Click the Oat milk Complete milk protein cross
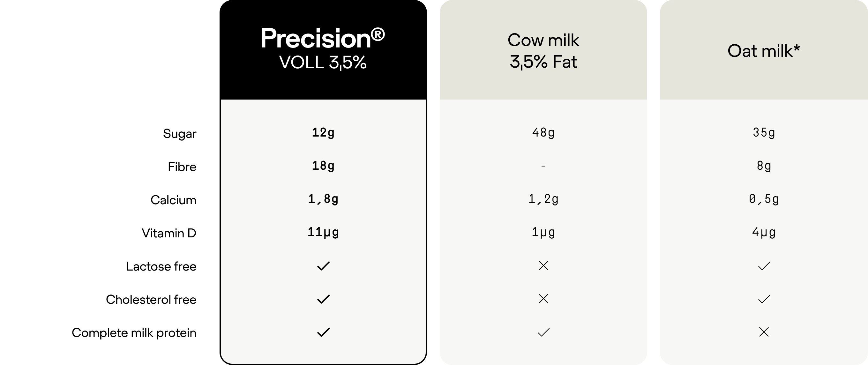This screenshot has height=365, width=868. [764, 332]
